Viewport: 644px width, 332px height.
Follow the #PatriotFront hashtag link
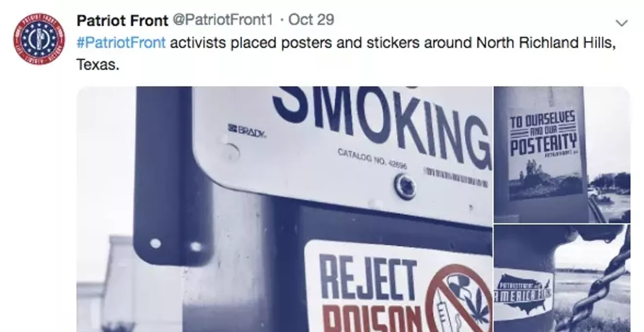point(121,43)
